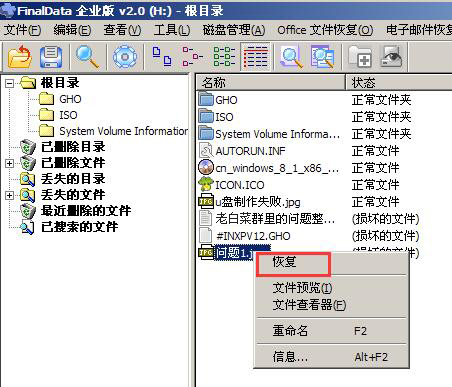Open the 工具(L) menu
This screenshot has width=452, height=387.
pyautogui.click(x=172, y=30)
